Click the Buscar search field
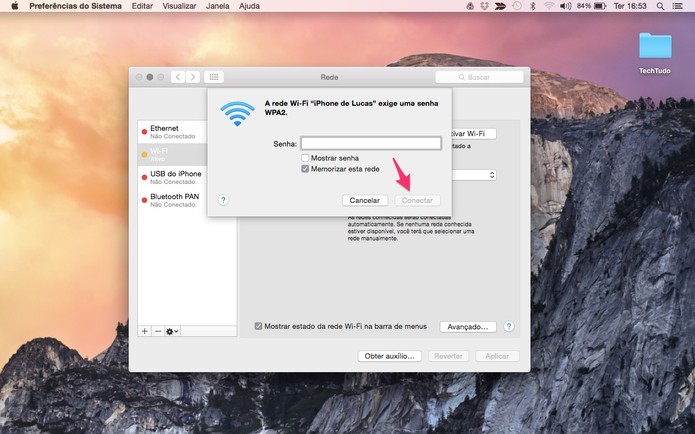 (479, 77)
